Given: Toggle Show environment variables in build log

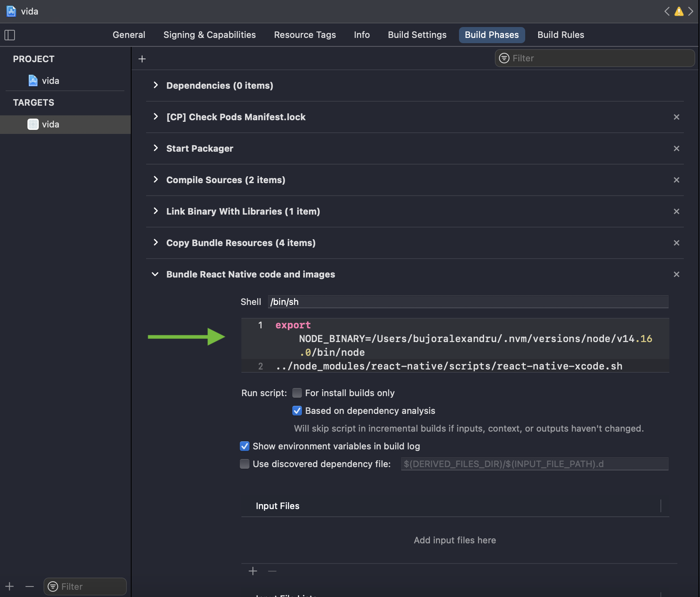Looking at the screenshot, I should pyautogui.click(x=245, y=446).
